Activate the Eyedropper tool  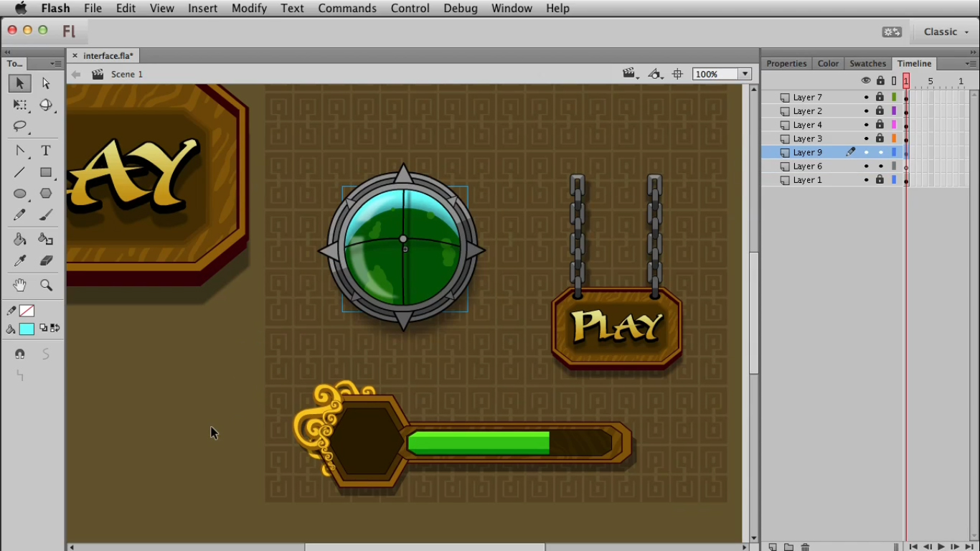(x=19, y=260)
